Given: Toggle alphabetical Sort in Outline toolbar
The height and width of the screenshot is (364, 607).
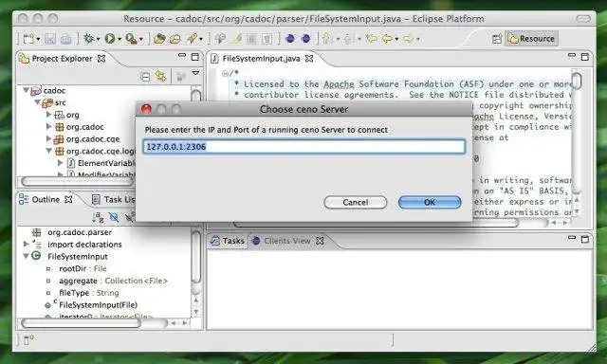Looking at the screenshot, I should pos(98,217).
